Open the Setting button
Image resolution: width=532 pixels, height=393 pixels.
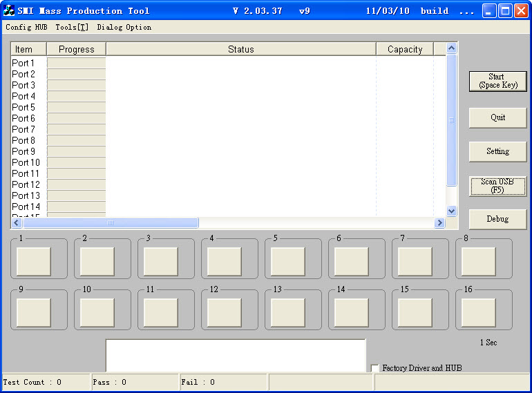pos(497,151)
